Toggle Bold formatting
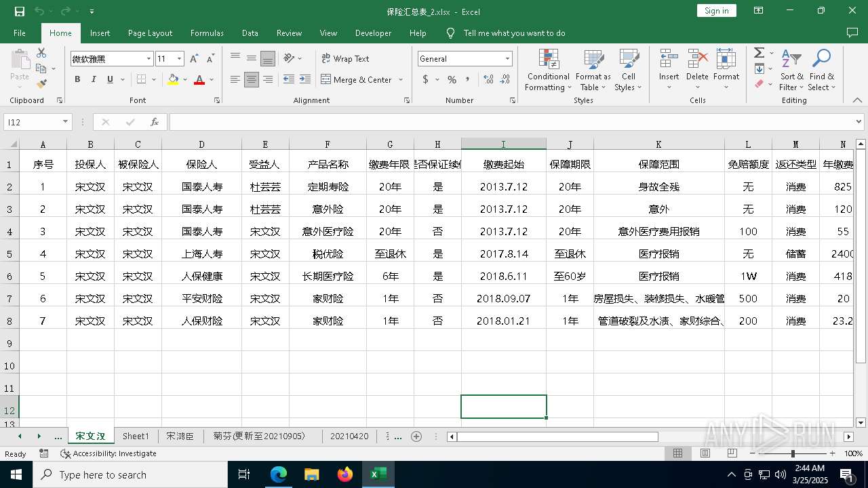 tap(77, 79)
